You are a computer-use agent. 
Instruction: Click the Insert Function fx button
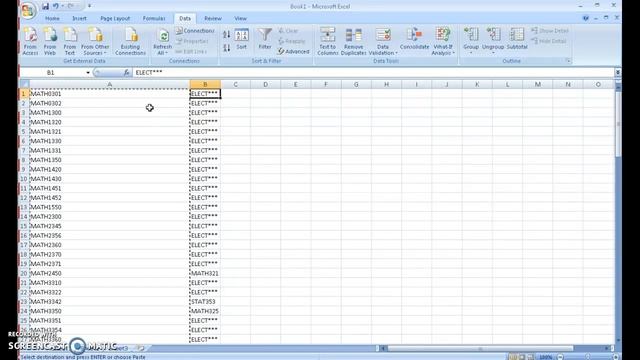[127, 73]
